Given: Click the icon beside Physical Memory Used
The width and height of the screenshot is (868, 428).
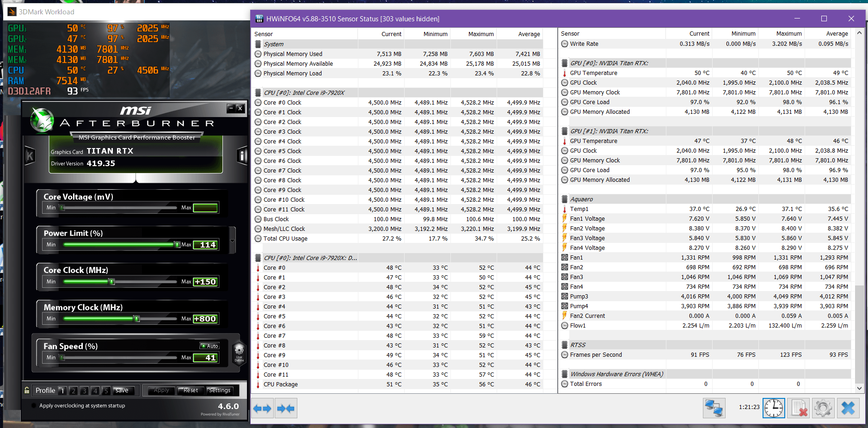Looking at the screenshot, I should (258, 54).
